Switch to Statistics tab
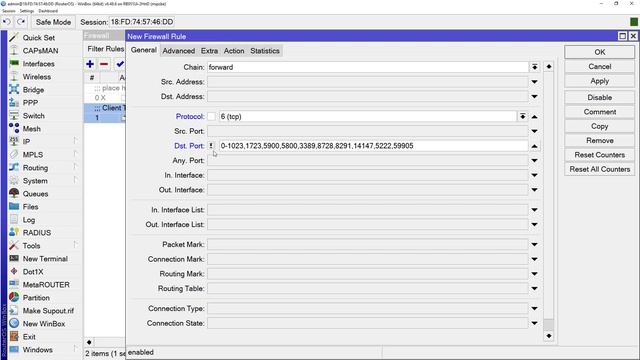This screenshot has width=640, height=360. (x=265, y=51)
